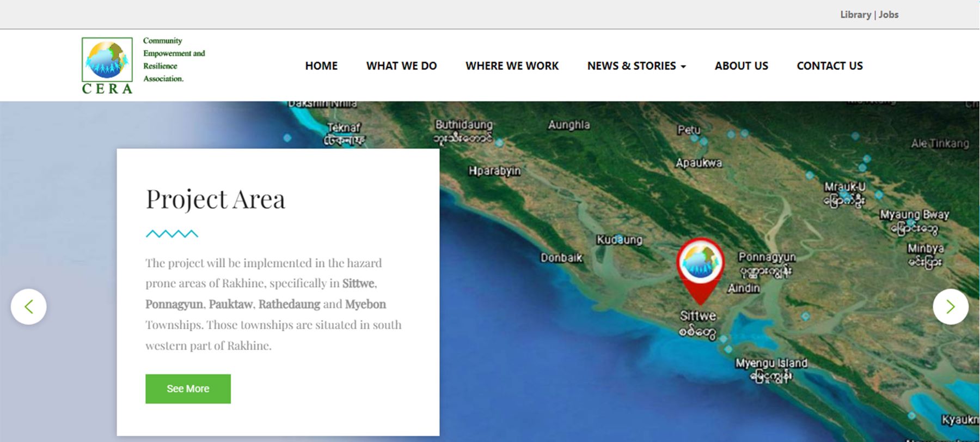Open the HOME navigation item
Screen dimensions: 980x442
321,66
